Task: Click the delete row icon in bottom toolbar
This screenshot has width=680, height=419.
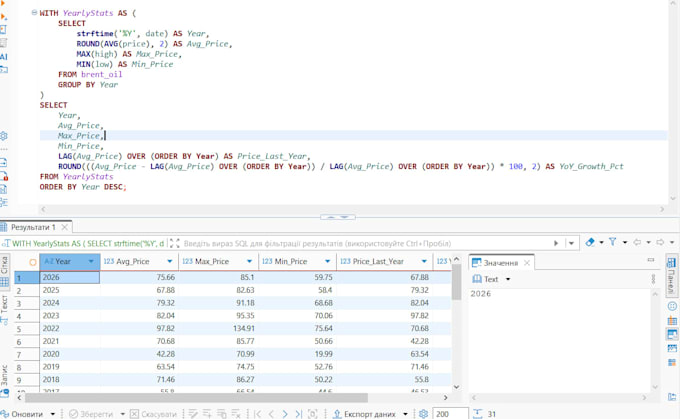Action: tap(235, 414)
